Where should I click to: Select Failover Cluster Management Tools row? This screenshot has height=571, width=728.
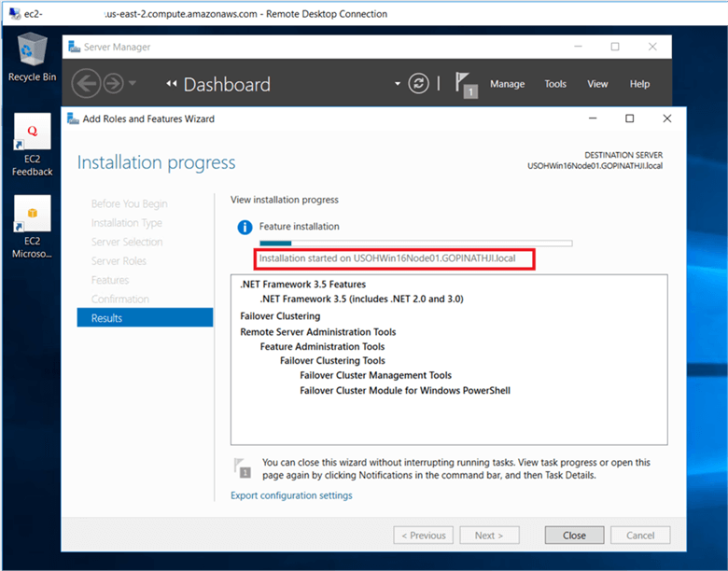pos(375,375)
